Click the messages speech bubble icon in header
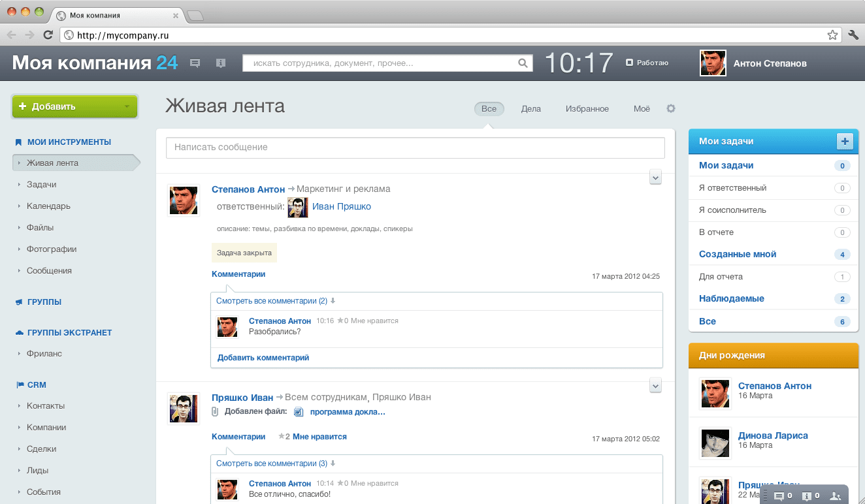Viewport: 865px width, 504px height. click(x=195, y=63)
